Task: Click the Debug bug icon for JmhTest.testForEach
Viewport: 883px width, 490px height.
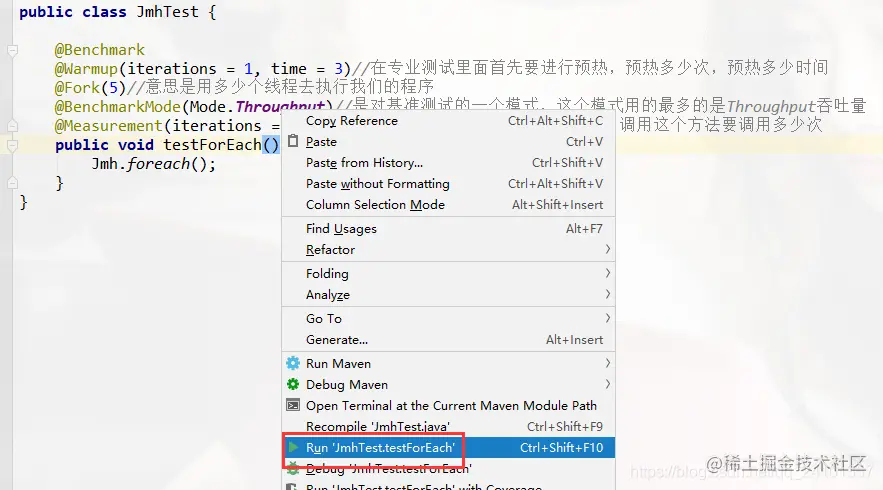Action: pyautogui.click(x=293, y=467)
